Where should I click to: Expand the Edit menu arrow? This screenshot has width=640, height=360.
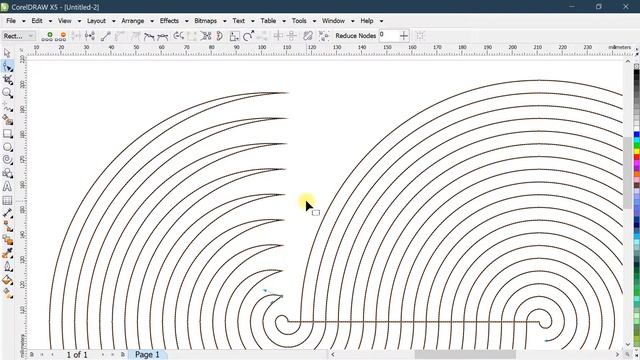tap(50, 21)
